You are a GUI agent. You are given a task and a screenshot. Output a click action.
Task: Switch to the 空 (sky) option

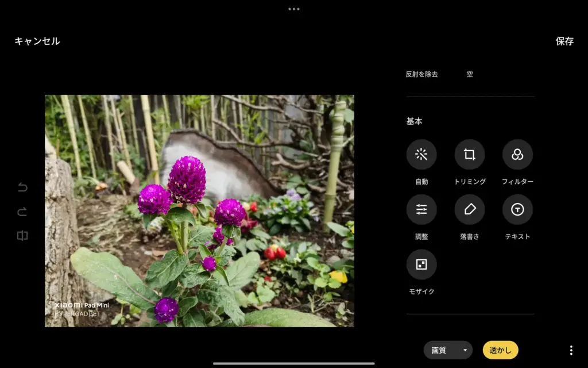pos(469,74)
